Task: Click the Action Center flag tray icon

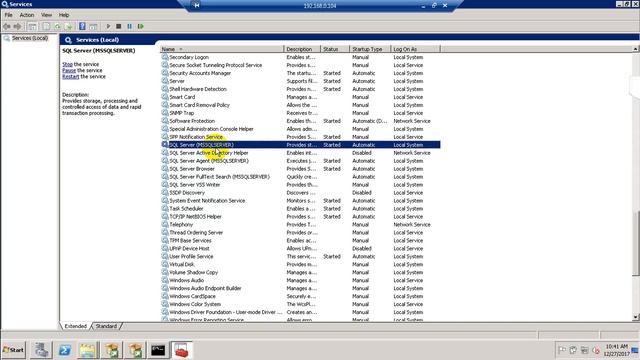Action: (562, 350)
